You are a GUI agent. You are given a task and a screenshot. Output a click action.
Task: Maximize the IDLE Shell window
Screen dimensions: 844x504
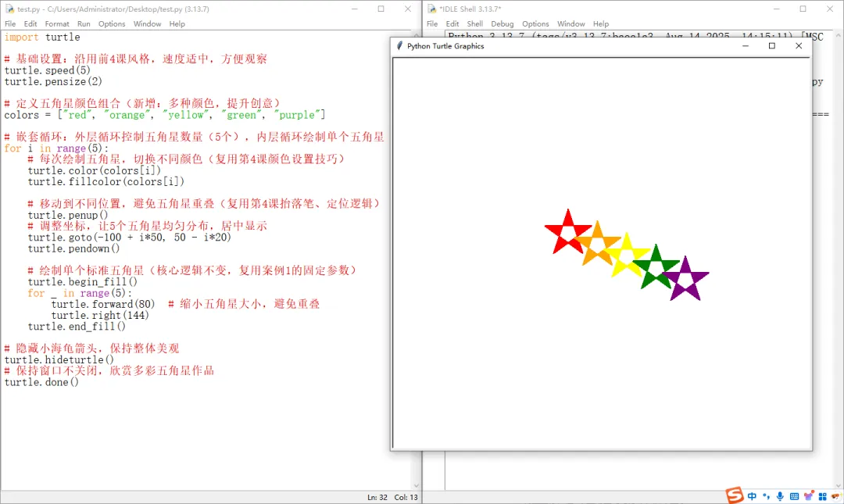coord(803,9)
